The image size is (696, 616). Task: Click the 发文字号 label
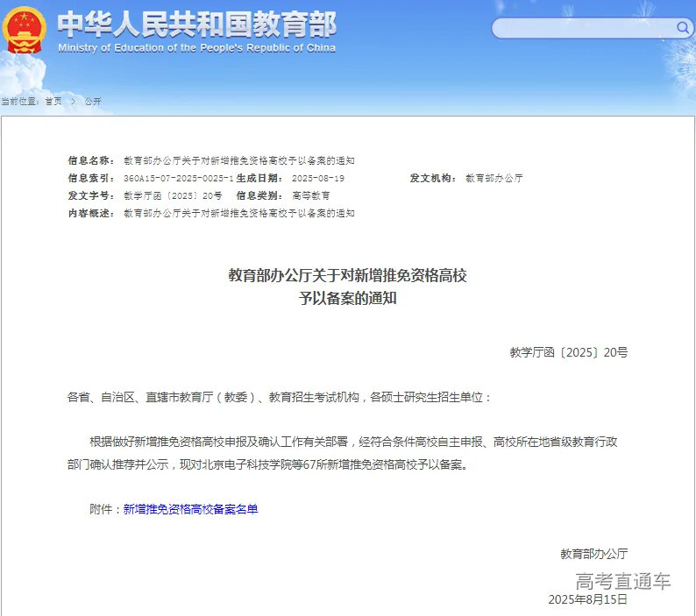(91, 195)
